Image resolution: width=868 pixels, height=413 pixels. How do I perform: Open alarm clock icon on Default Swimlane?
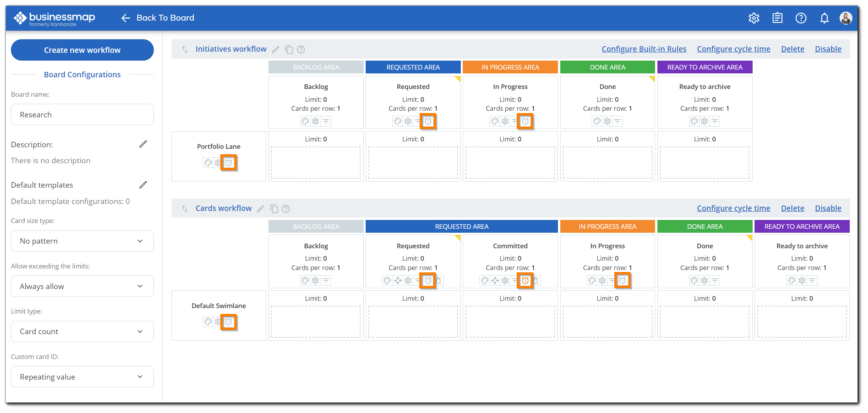point(228,322)
